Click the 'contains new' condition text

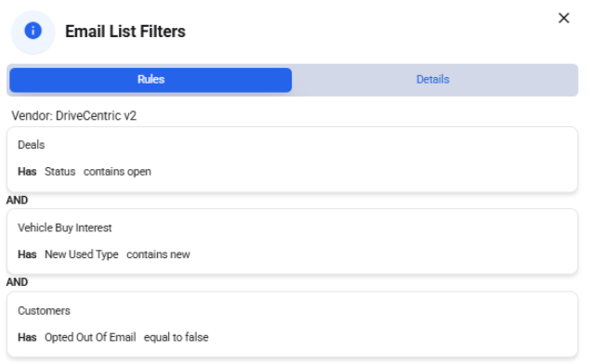pos(158,254)
